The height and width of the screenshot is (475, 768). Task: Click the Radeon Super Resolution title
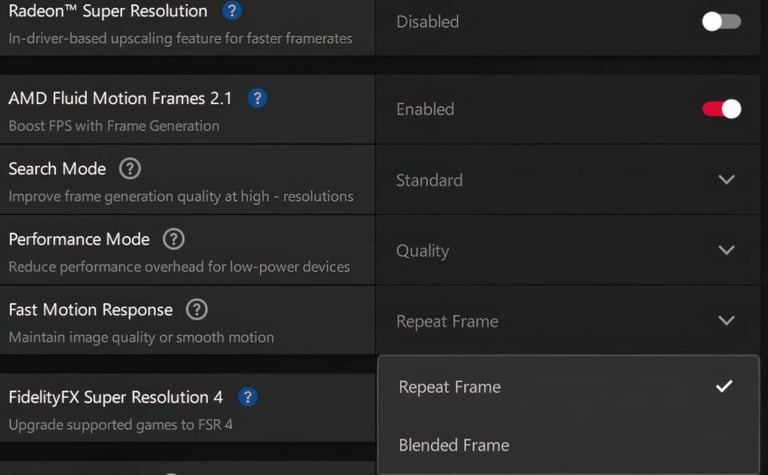108,12
